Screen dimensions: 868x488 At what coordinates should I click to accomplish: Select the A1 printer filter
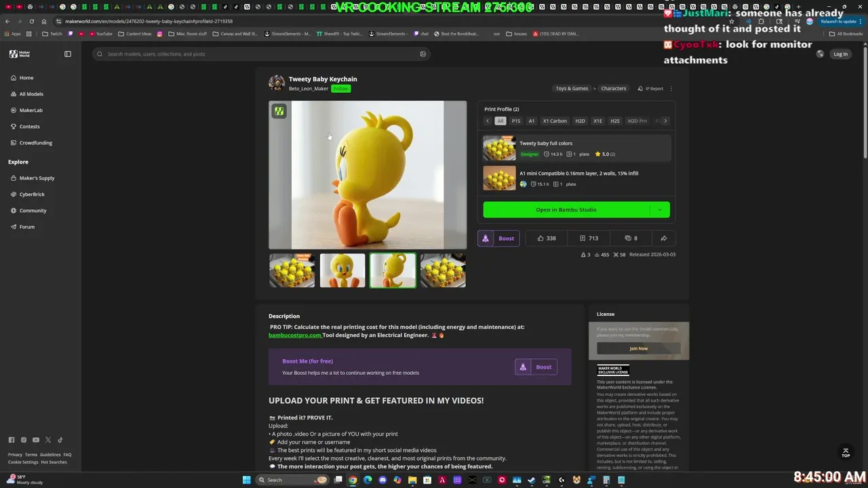coord(532,121)
